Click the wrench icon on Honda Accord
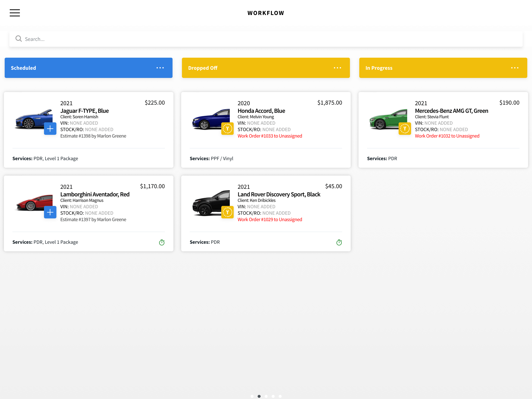The width and height of the screenshot is (532, 399). (227, 129)
